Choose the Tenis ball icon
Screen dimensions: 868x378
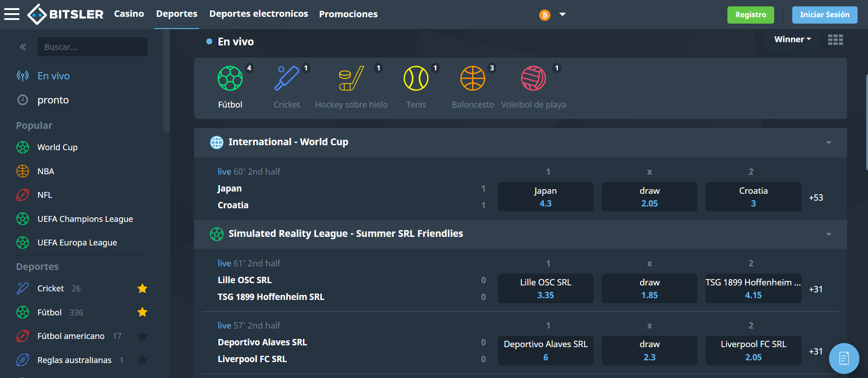(x=416, y=78)
